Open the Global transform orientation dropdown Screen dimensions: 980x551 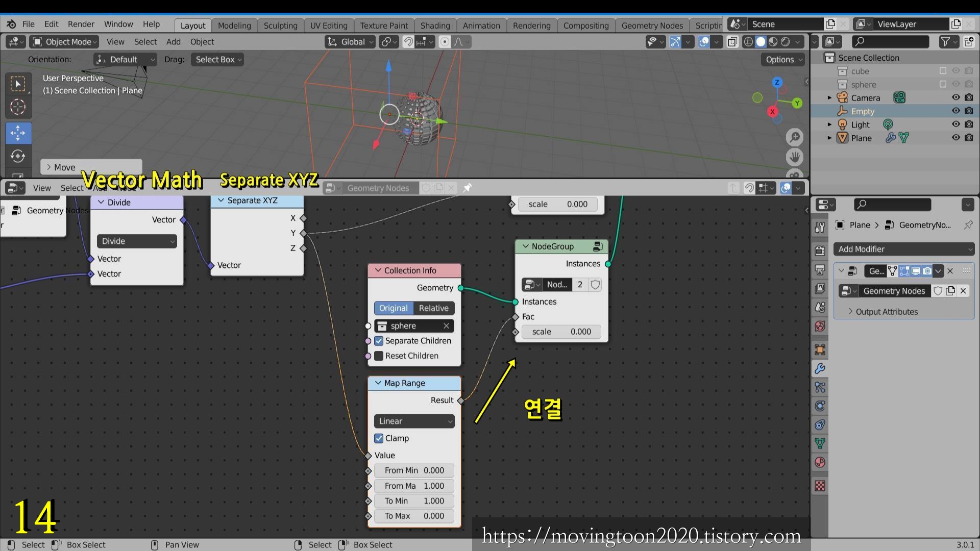point(350,42)
